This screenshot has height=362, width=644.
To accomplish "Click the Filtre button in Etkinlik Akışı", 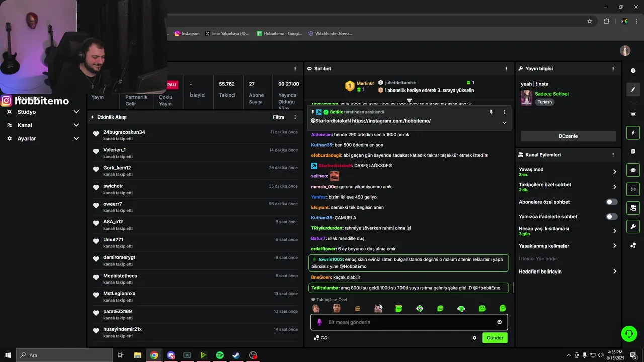I will coord(278,117).
